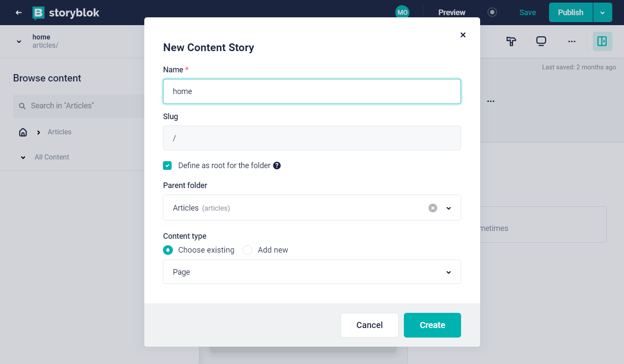This screenshot has height=364, width=624.
Task: Open the MO user avatar
Action: (402, 13)
